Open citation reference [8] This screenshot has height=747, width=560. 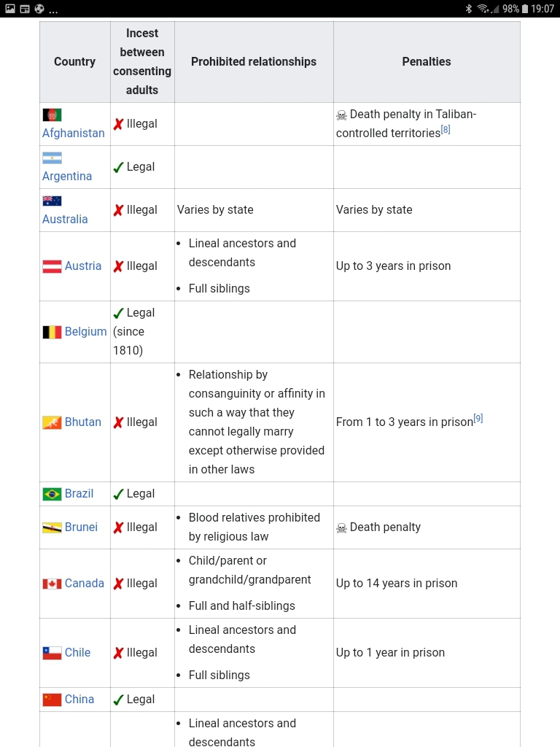pyautogui.click(x=446, y=130)
